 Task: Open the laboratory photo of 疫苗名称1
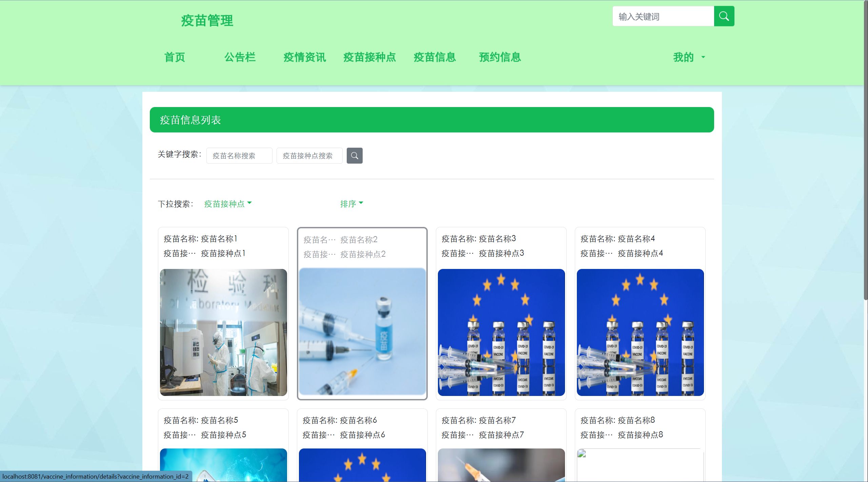click(x=223, y=332)
